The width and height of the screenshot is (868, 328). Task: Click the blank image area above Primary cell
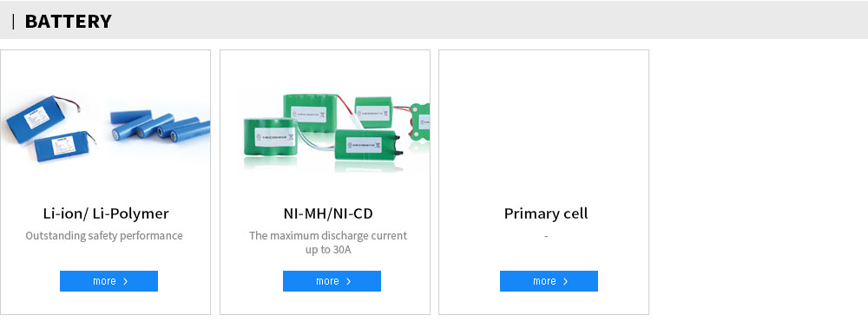[x=543, y=126]
